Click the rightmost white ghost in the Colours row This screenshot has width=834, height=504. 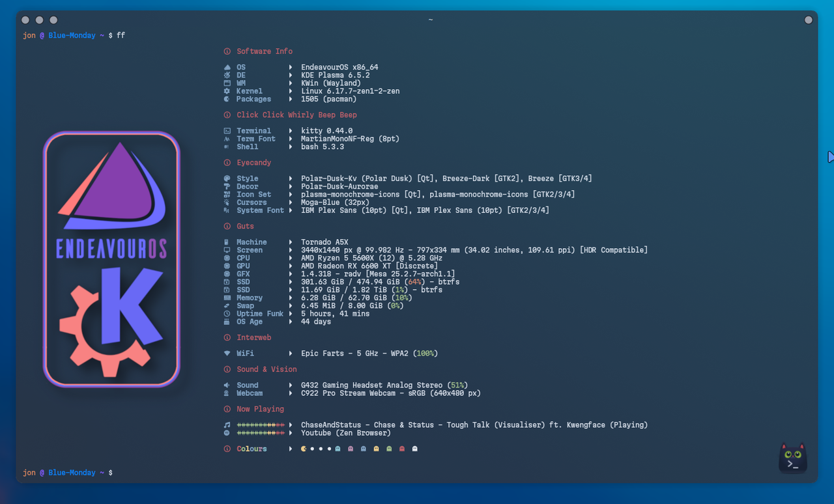tap(415, 449)
